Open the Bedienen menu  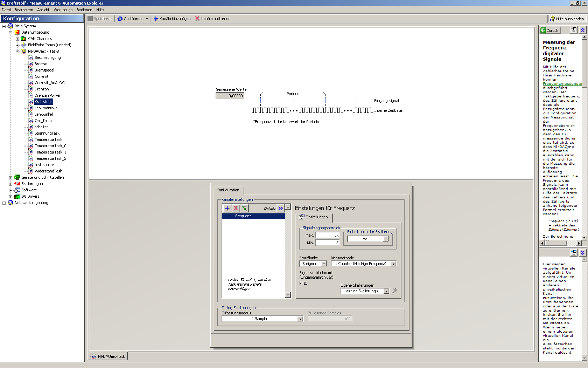tap(84, 10)
